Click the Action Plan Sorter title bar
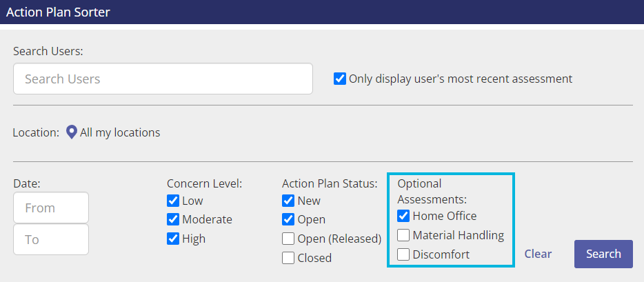Screen dimensions: 644x282 pos(322,12)
